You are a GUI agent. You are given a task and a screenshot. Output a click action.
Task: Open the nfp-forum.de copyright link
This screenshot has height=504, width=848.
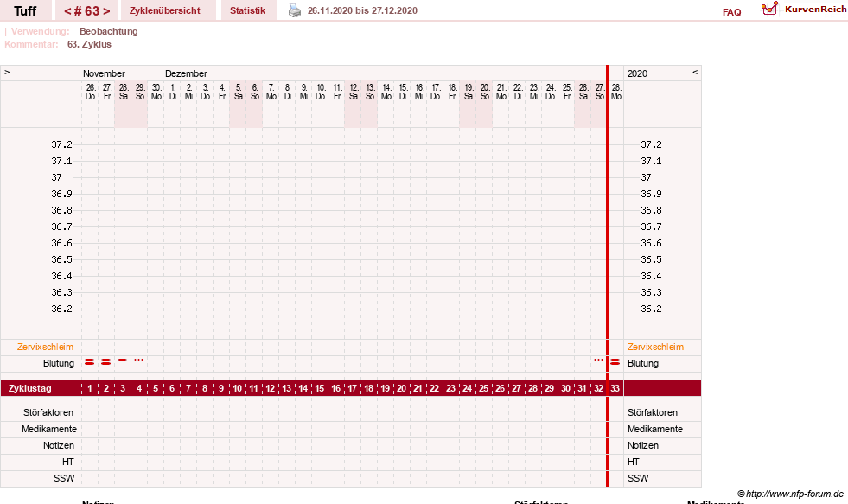[790, 494]
